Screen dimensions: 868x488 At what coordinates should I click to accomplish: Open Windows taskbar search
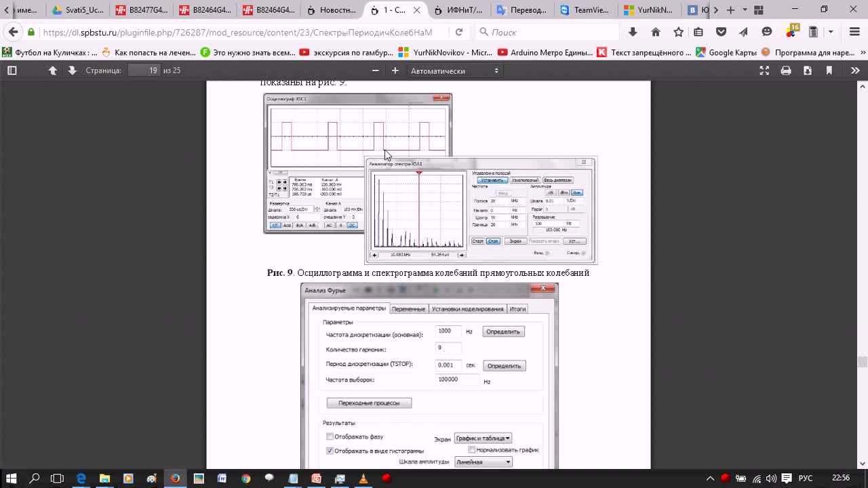pos(35,479)
